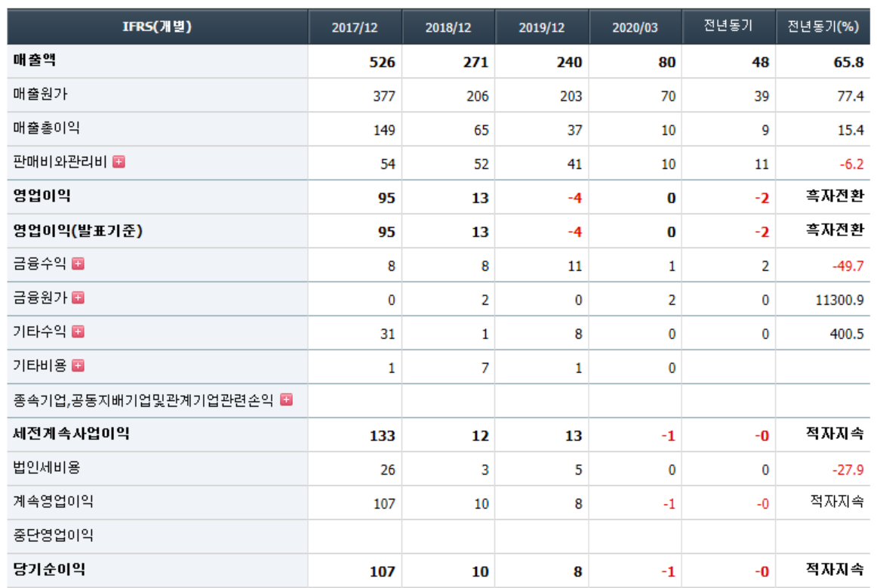The image size is (877, 588).
Task: Click the 법인세비용 row label
Action: pos(47,467)
